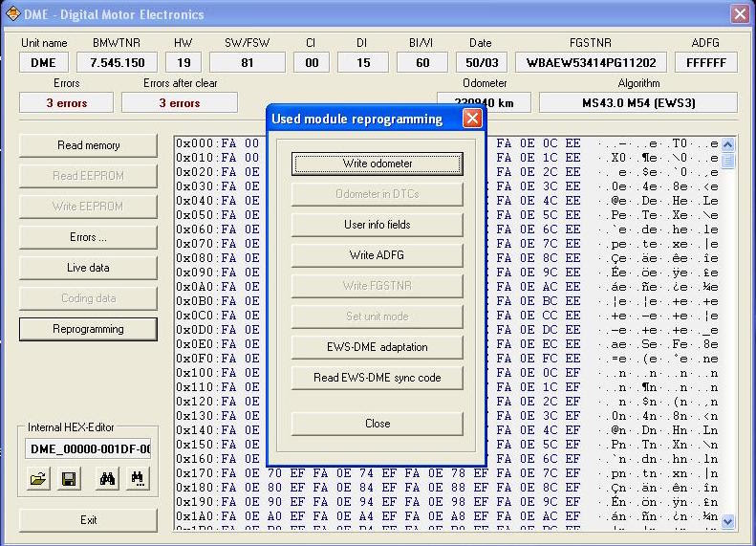Viewport: 756px width, 546px height.
Task: Click the hex view scrollbar thumb
Action: tap(728, 160)
